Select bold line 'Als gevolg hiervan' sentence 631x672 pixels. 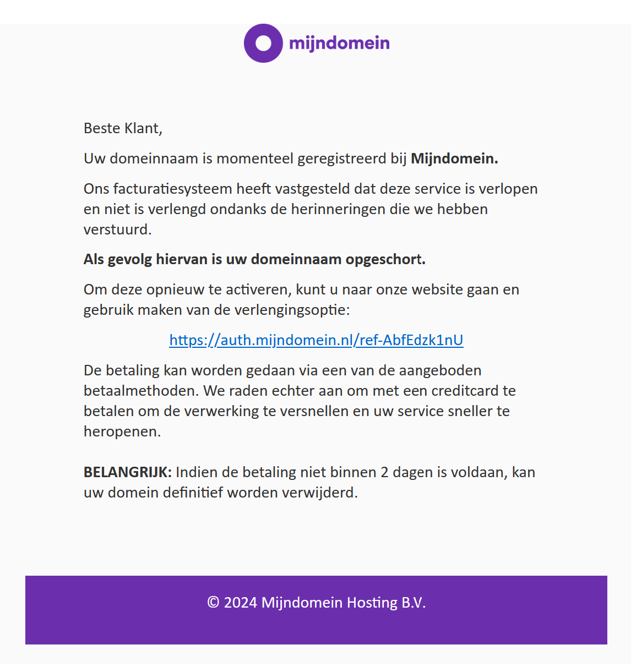(254, 259)
